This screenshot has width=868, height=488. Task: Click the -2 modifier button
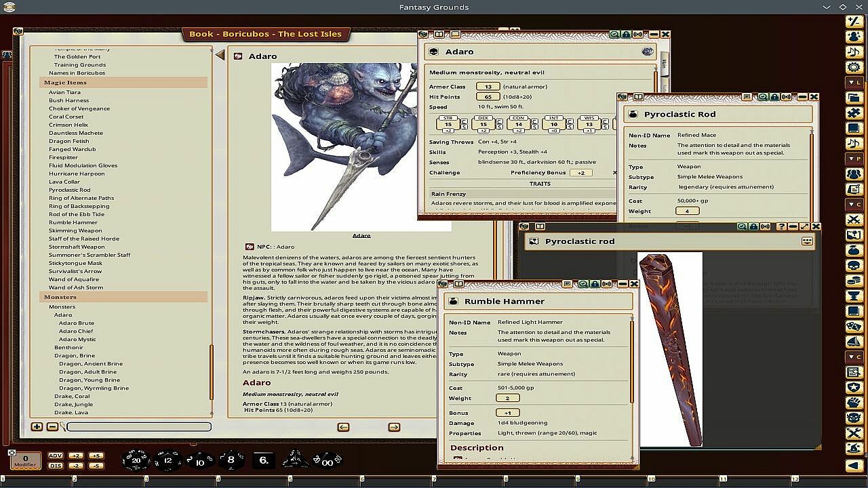(76, 466)
